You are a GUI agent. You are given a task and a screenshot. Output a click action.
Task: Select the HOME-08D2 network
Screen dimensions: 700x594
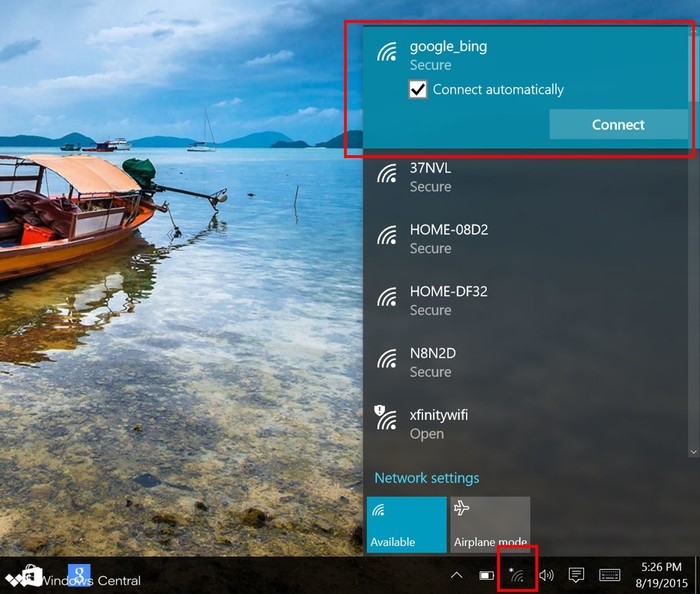448,238
